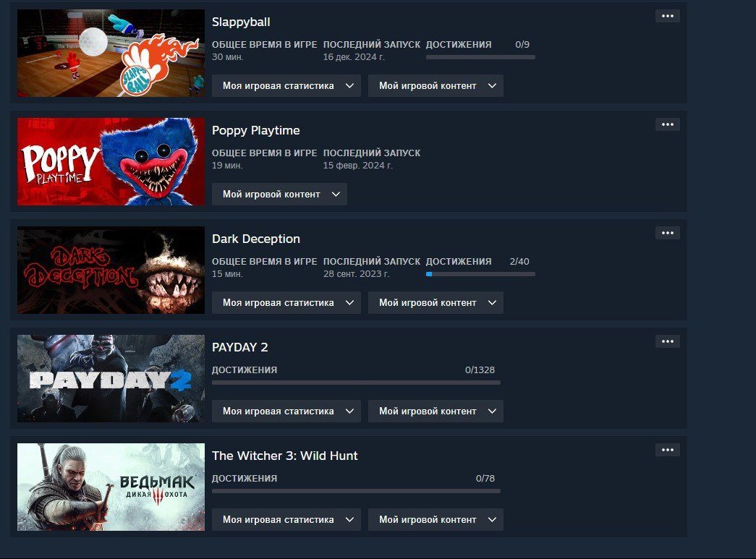
Task: Open the Poppy Playtime title link
Action: click(x=256, y=131)
